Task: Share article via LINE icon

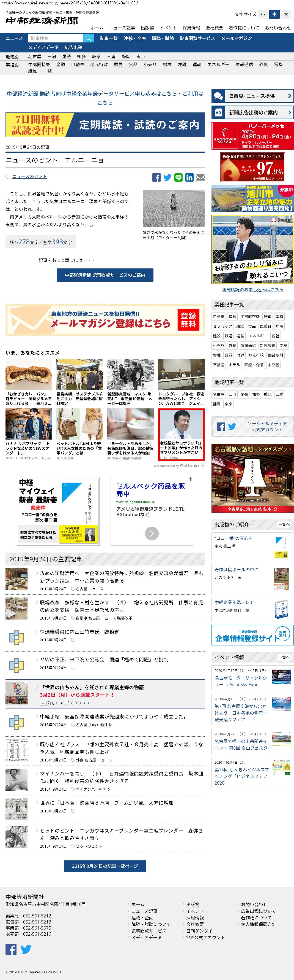Action: pos(178,177)
